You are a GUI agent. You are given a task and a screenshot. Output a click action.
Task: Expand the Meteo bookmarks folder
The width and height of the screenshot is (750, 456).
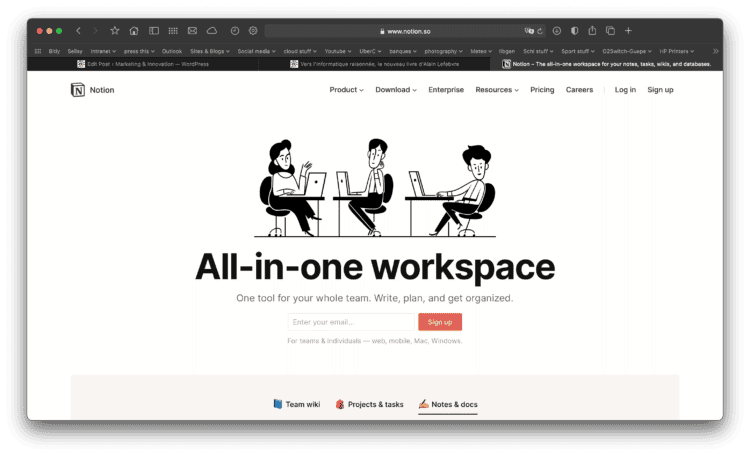tap(481, 51)
